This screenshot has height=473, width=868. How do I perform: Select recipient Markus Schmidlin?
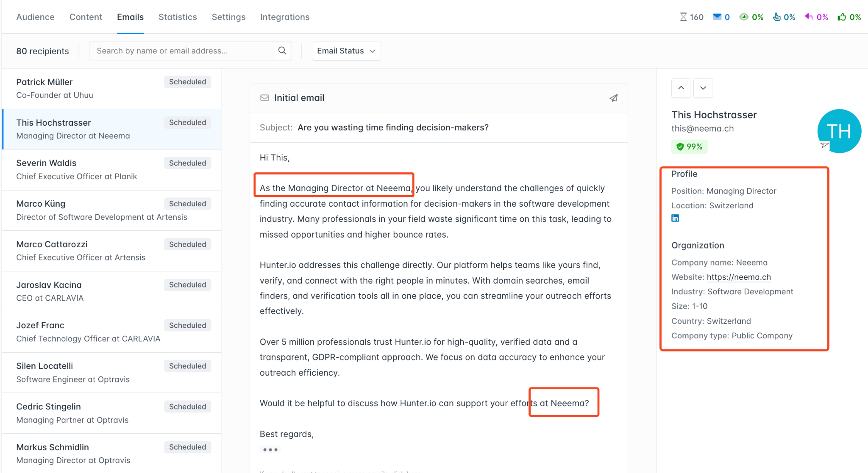click(111, 453)
